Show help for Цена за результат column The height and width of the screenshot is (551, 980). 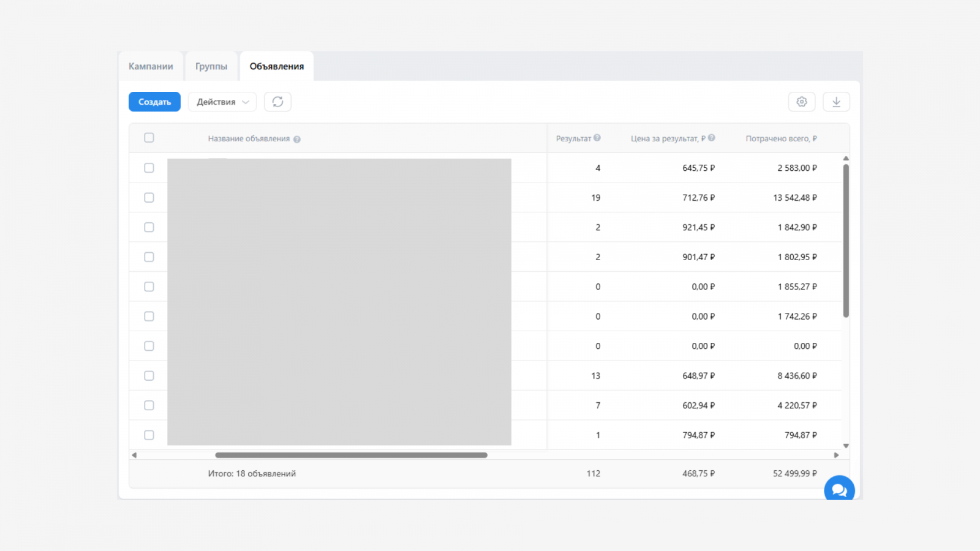tap(712, 138)
